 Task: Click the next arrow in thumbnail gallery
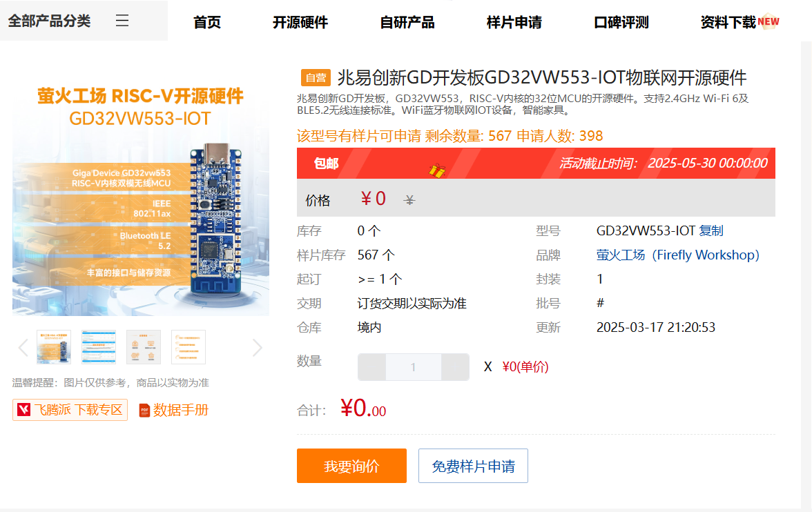(257, 348)
